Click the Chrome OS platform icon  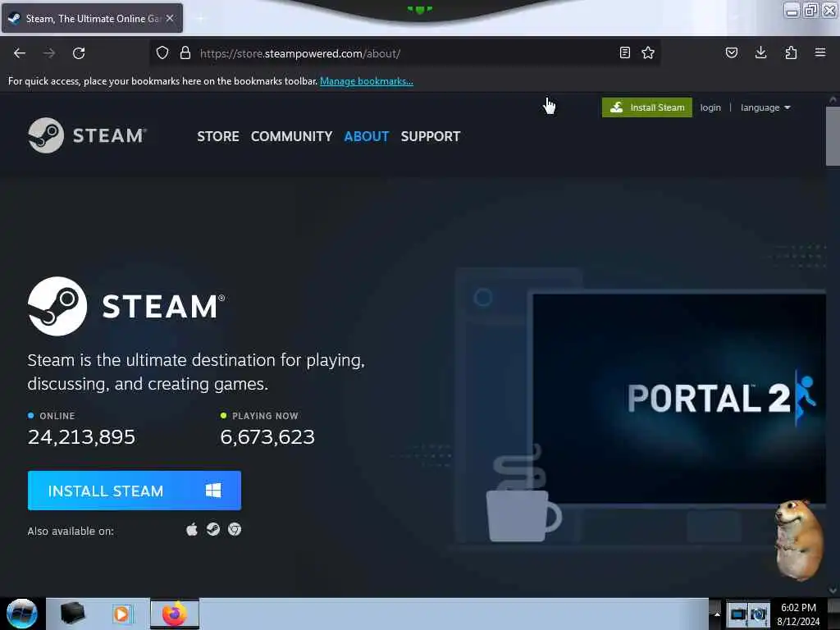(235, 530)
